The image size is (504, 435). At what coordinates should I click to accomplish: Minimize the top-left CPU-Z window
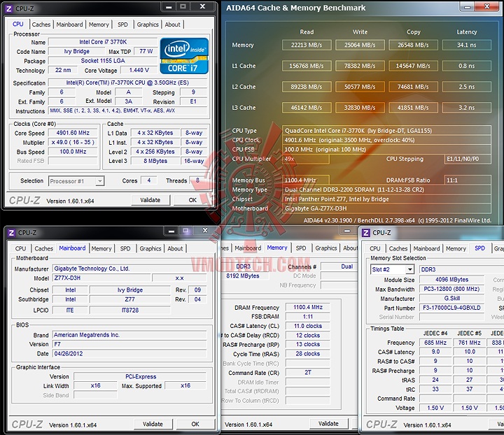[169, 6]
